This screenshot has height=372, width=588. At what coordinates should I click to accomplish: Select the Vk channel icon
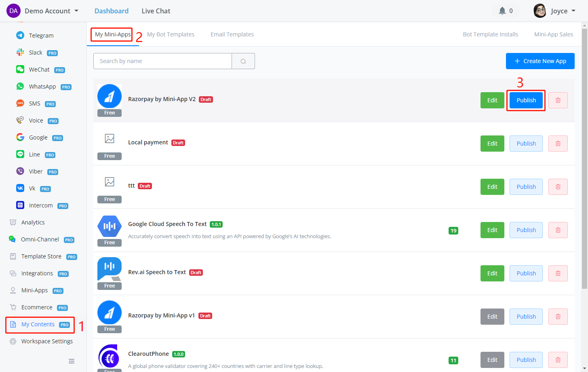pyautogui.click(x=20, y=188)
